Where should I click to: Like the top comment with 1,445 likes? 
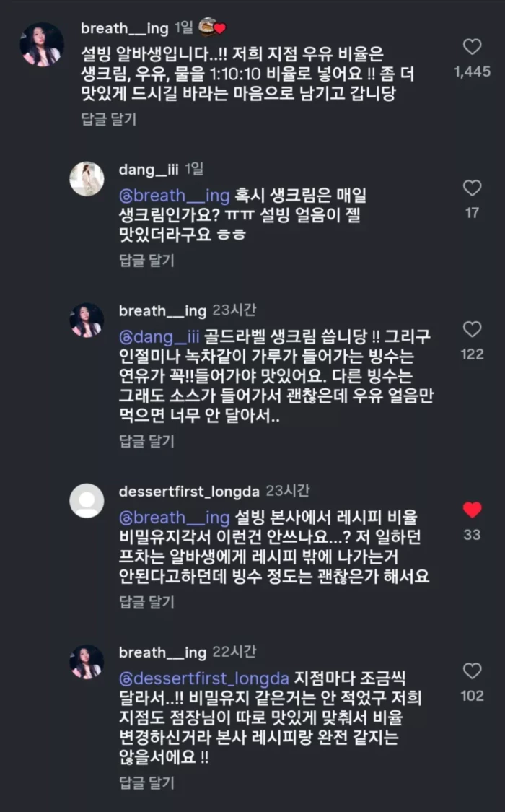(x=472, y=48)
